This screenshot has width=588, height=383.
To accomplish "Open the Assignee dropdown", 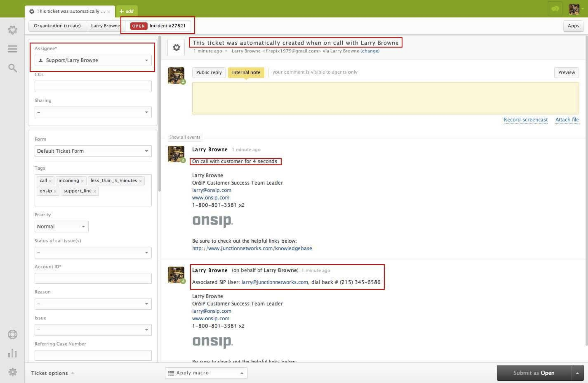I will coord(93,60).
